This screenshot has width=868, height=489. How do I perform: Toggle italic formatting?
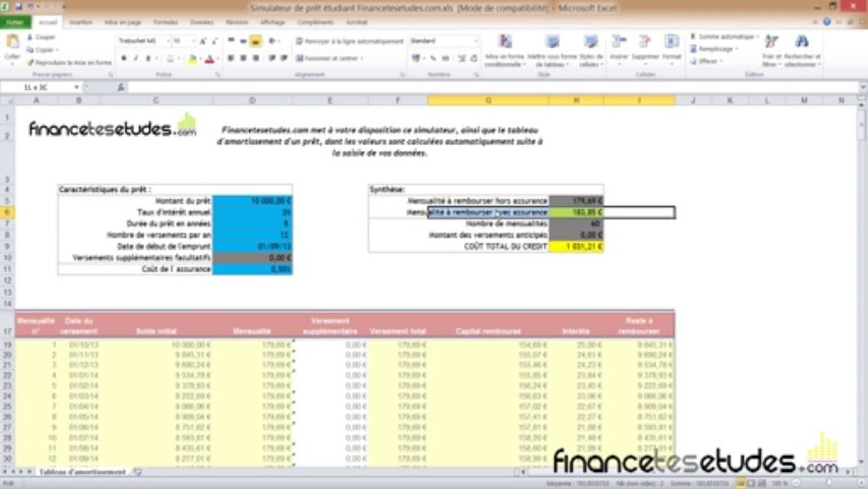click(x=136, y=59)
